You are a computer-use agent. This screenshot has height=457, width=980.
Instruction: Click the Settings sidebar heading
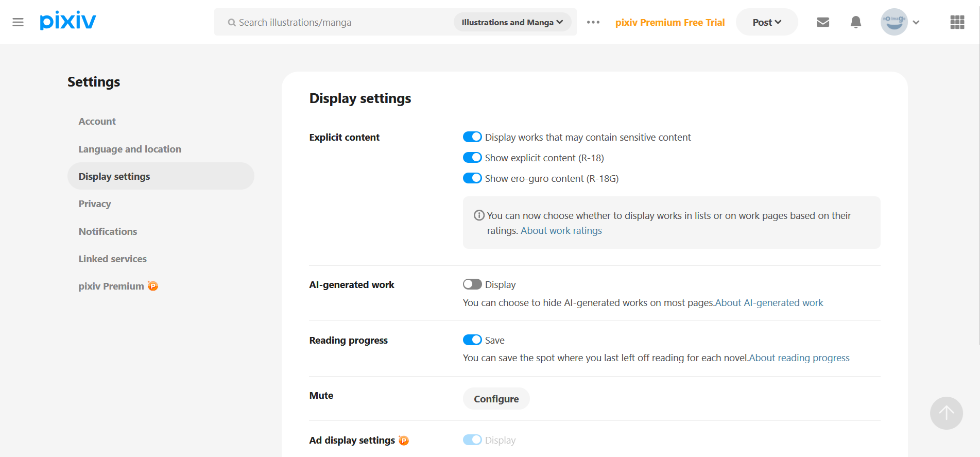pyautogui.click(x=94, y=82)
